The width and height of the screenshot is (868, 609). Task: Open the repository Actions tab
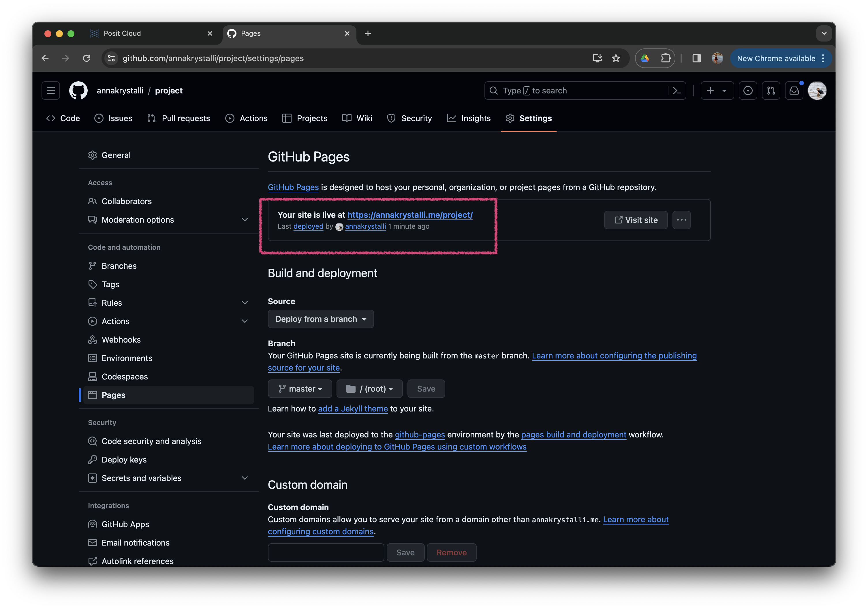tap(247, 118)
